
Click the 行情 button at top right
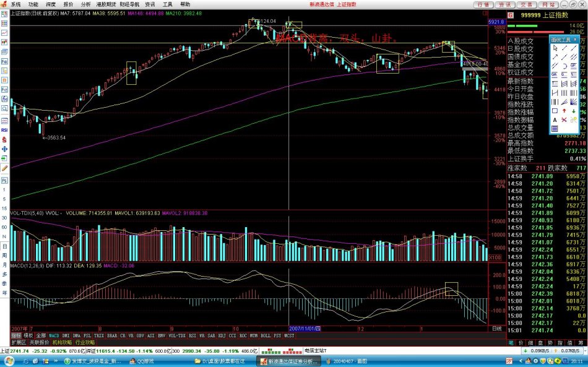[483, 4]
